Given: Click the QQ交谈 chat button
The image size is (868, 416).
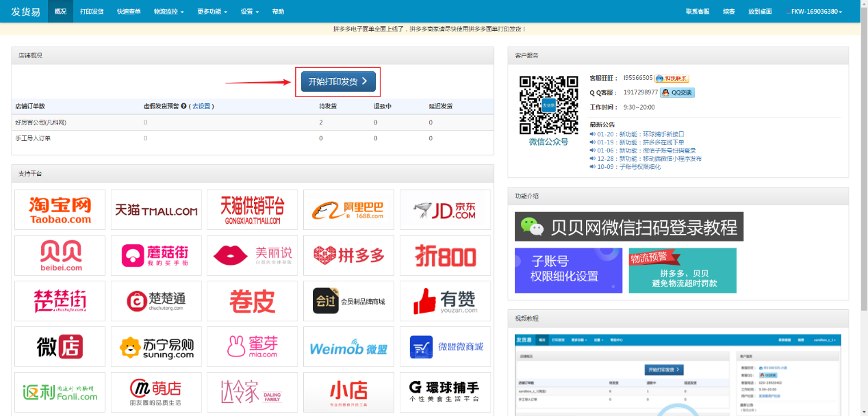Looking at the screenshot, I should tap(677, 92).
